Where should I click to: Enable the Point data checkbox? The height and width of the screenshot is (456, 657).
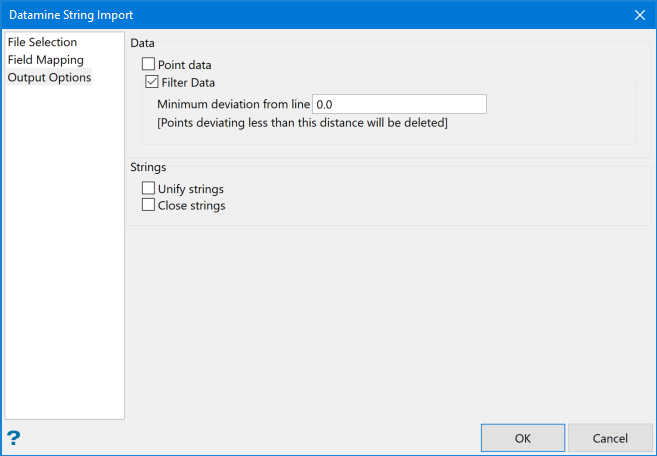149,65
